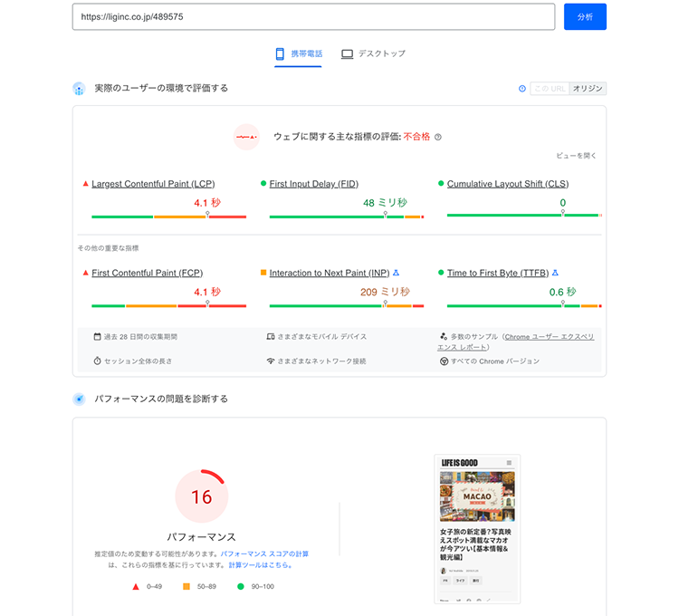Select the この URL toggle option
679x616 pixels.
point(550,89)
